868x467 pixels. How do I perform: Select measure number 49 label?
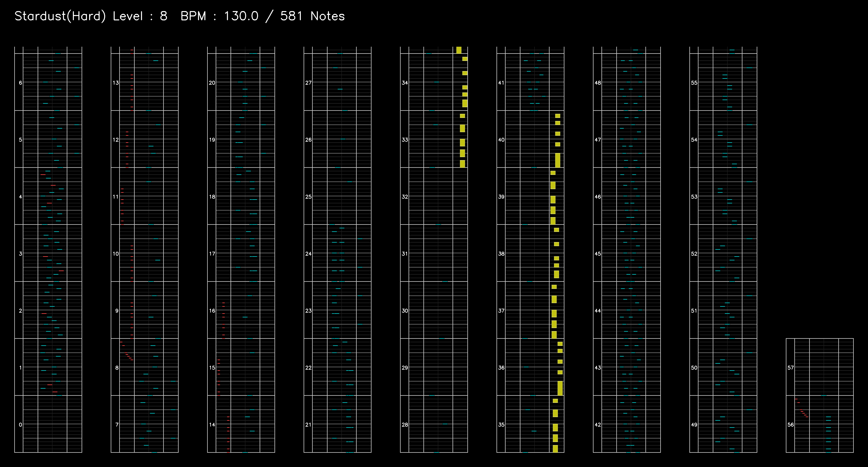tap(694, 425)
